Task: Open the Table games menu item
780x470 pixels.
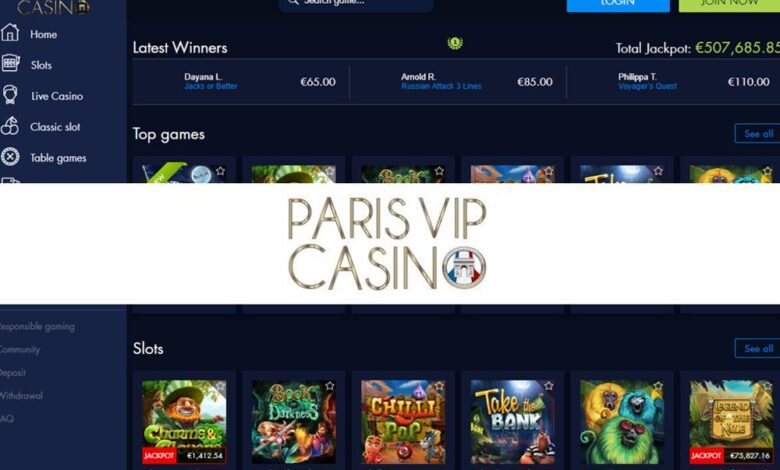Action: point(58,158)
